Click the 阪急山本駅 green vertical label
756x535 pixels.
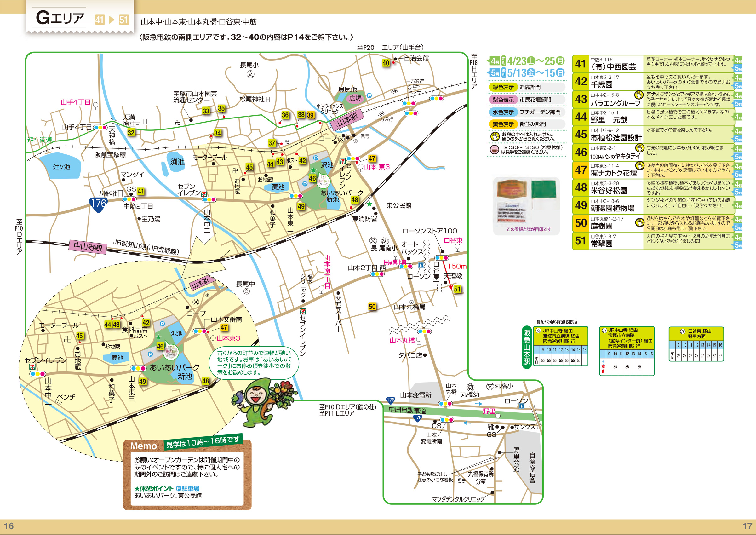point(527,347)
